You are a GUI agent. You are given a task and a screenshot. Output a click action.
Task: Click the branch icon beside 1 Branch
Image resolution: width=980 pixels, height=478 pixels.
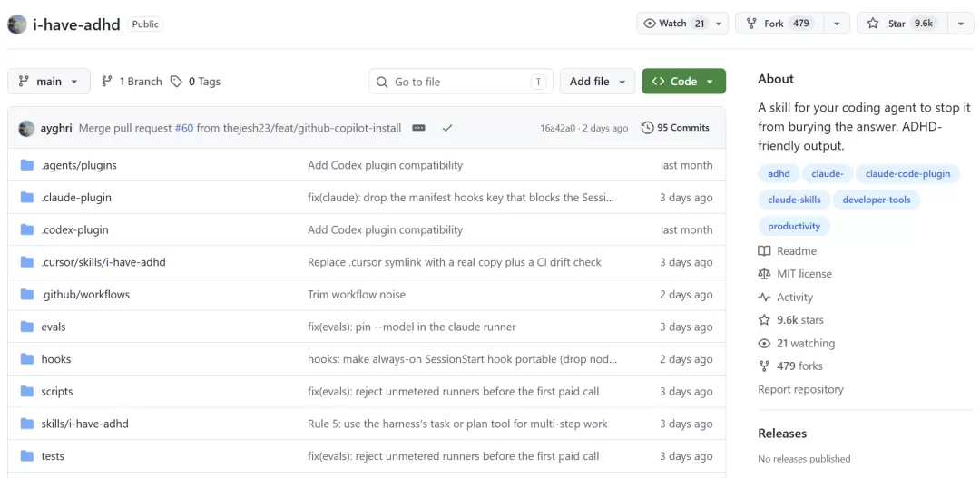tap(107, 82)
